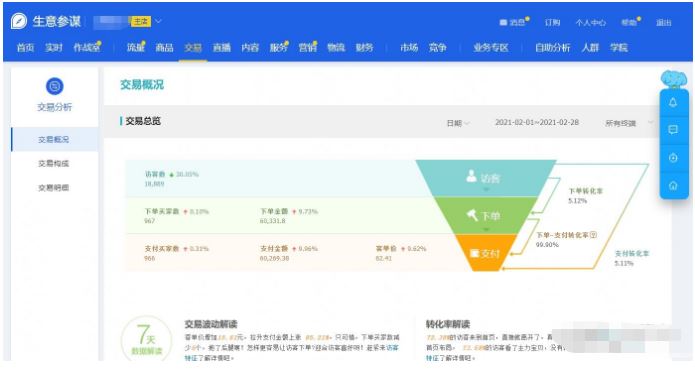This screenshot has width=695, height=381.
Task: Click the 帮助 link in the header
Action: 630,22
